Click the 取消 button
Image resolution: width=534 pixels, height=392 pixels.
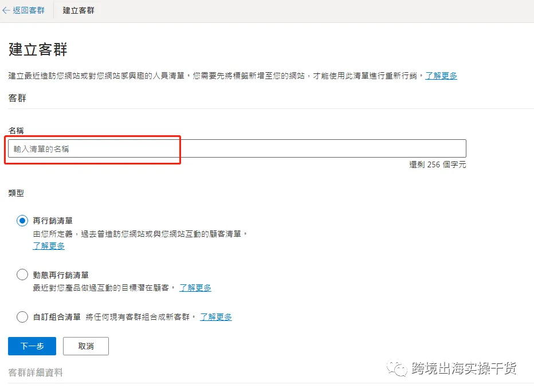[86, 346]
